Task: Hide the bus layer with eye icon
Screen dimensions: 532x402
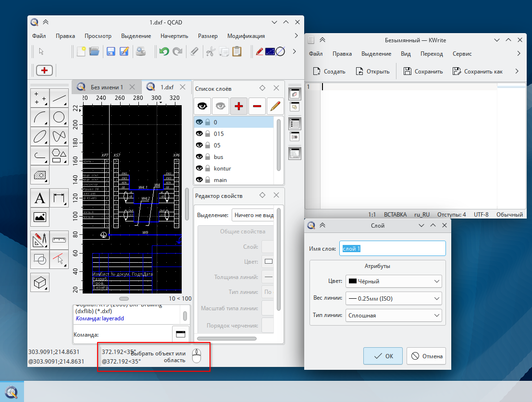Action: 199,157
